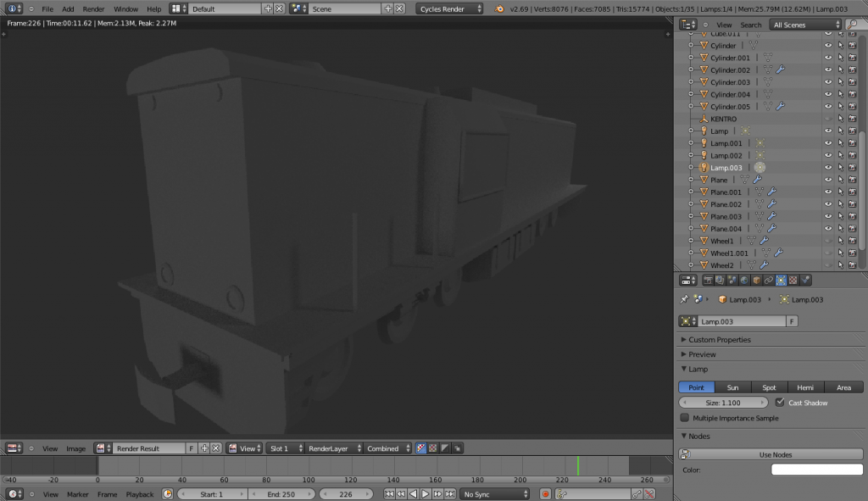This screenshot has height=501, width=868.
Task: Open the File menu
Action: point(47,8)
